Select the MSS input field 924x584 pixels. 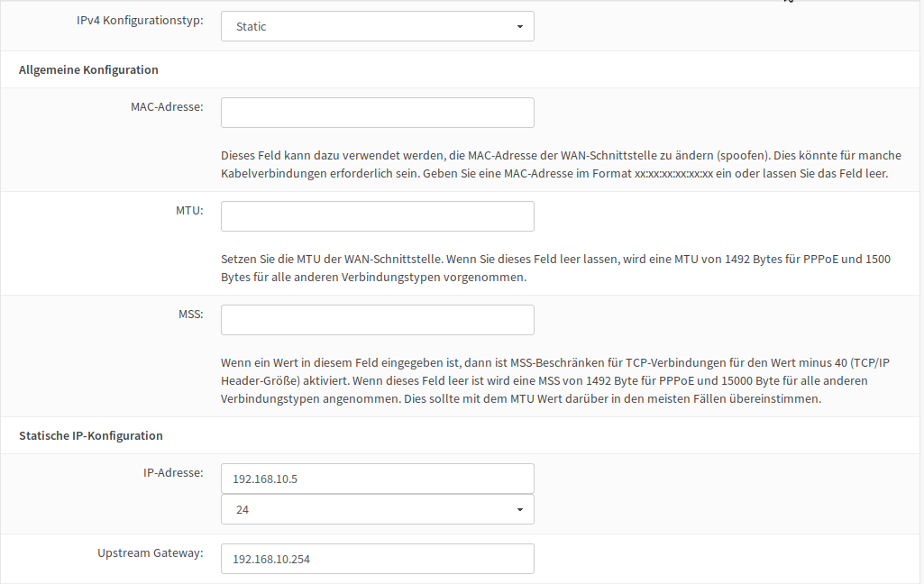[377, 320]
